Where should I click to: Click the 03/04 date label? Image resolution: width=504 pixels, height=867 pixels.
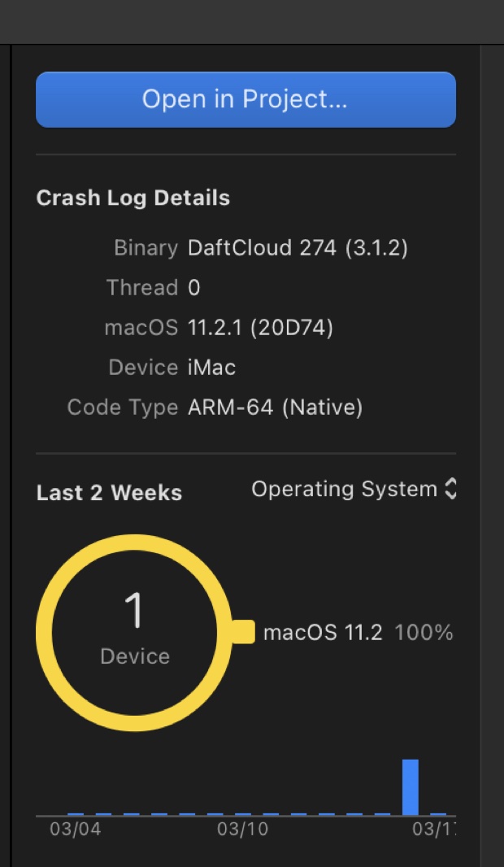point(75,830)
